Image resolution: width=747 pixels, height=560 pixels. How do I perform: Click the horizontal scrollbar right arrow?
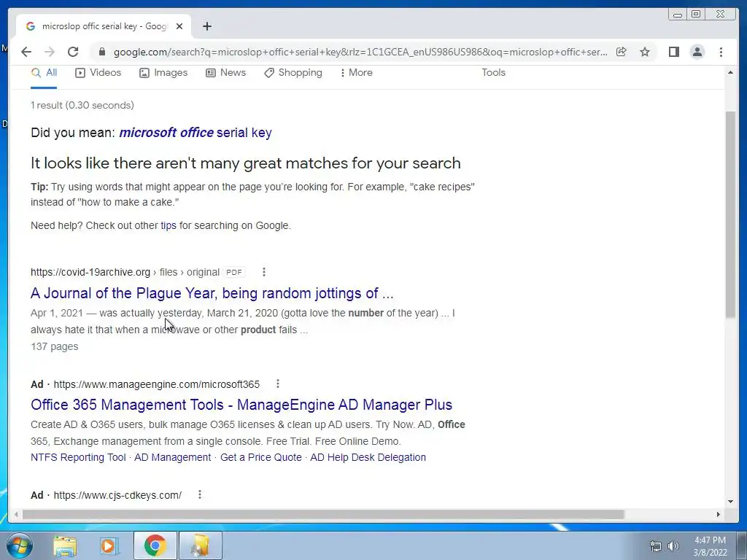click(x=719, y=514)
